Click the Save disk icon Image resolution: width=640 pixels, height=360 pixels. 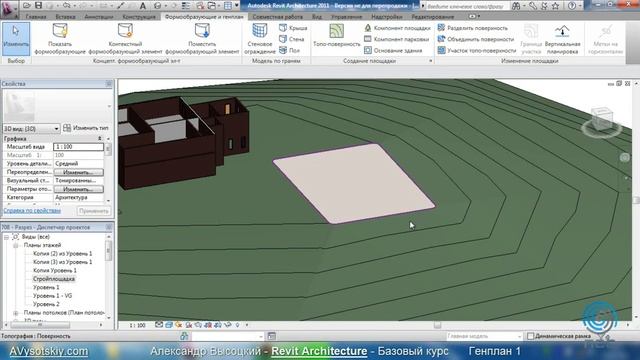(x=38, y=5)
